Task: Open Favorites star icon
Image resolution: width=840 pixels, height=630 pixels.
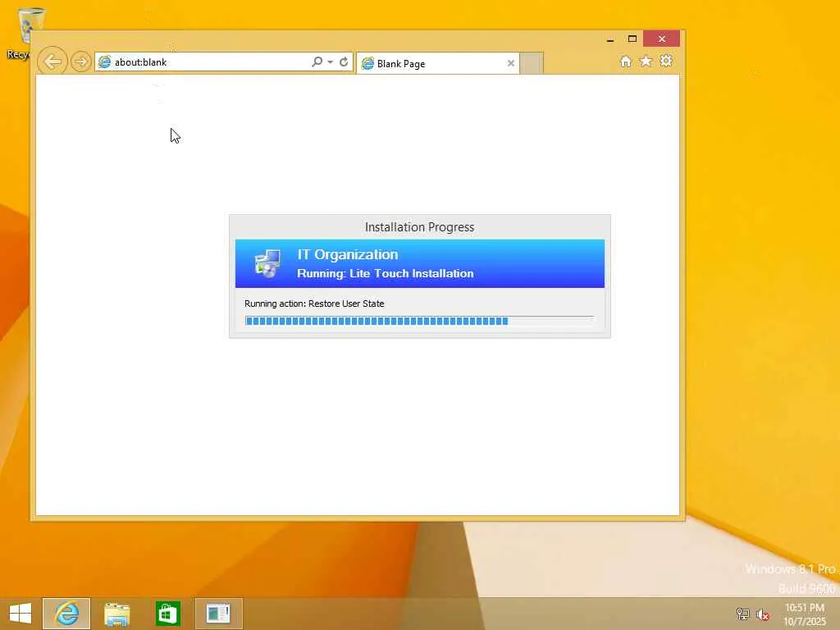Action: click(x=646, y=61)
